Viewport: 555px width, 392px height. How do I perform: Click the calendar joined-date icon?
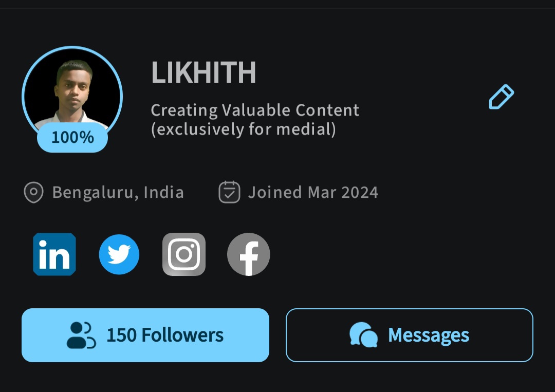coord(229,193)
